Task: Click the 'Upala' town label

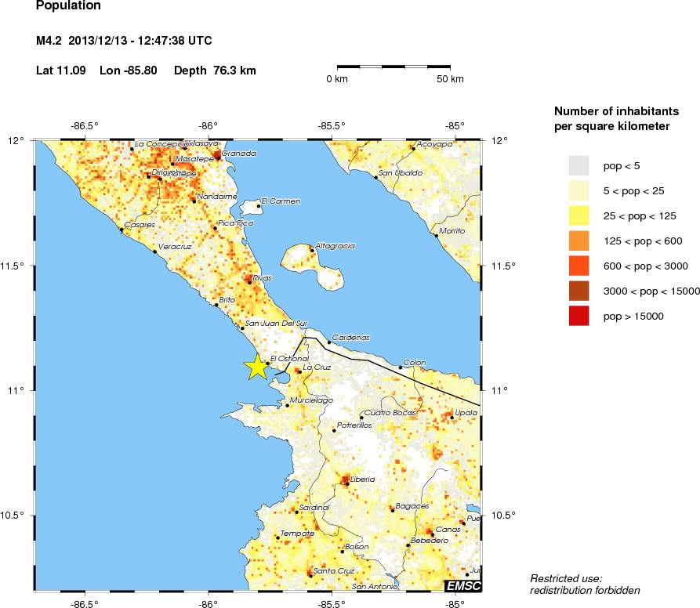Action: point(466,413)
